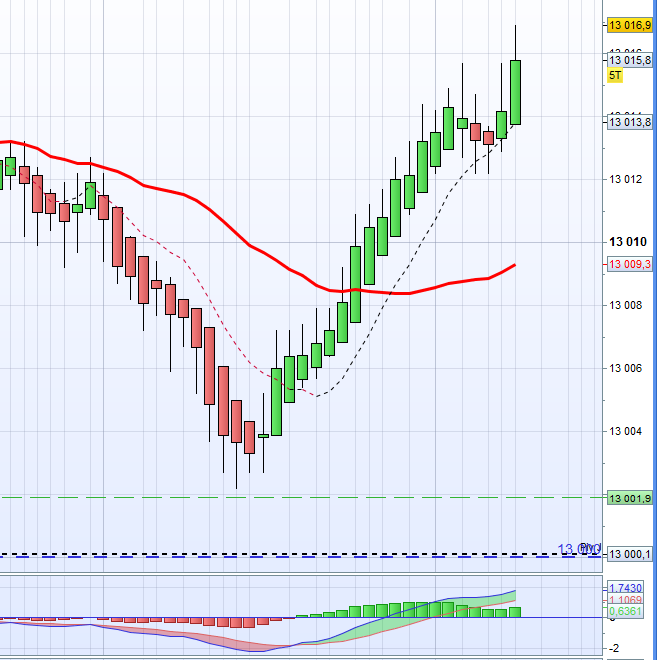Click the green 0,6361 histogram value

pyautogui.click(x=625, y=611)
